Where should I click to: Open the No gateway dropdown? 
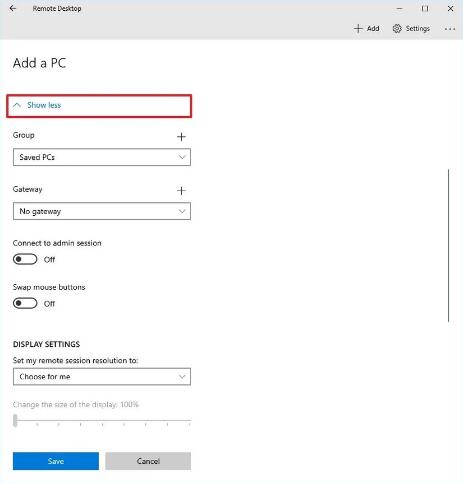point(102,211)
